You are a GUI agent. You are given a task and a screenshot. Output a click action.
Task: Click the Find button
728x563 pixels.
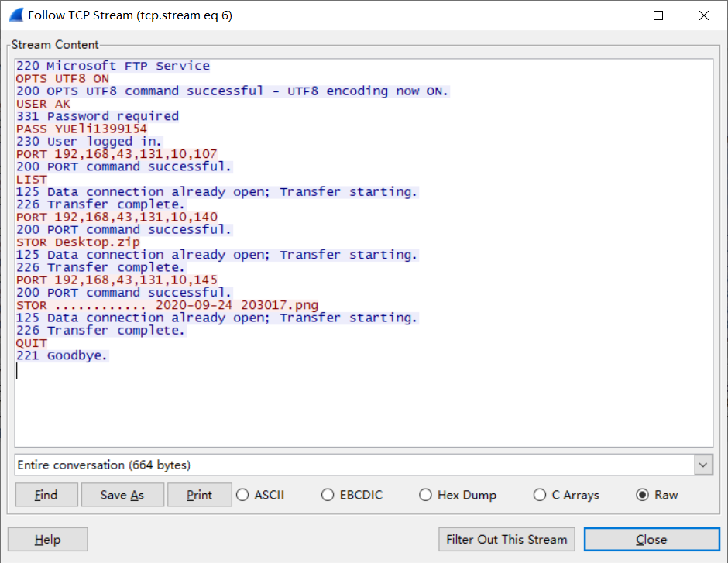[x=46, y=495]
